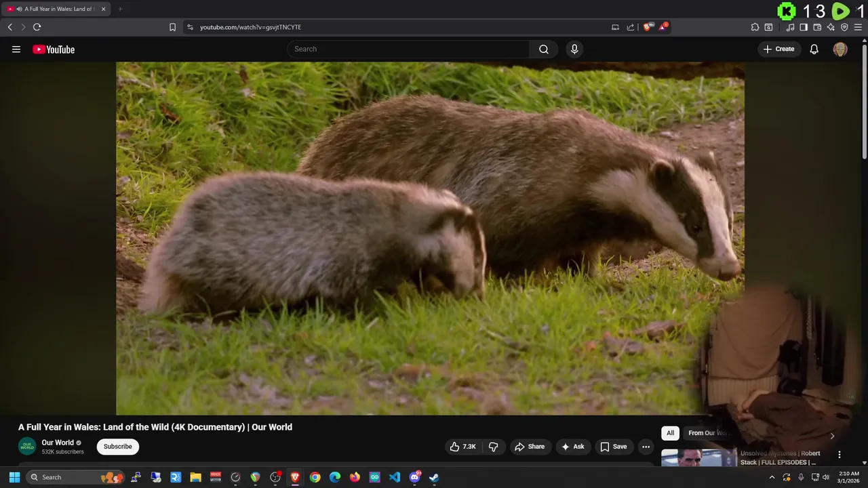Dislike the video with thumbs-down
This screenshot has height=488, width=868.
click(x=493, y=447)
